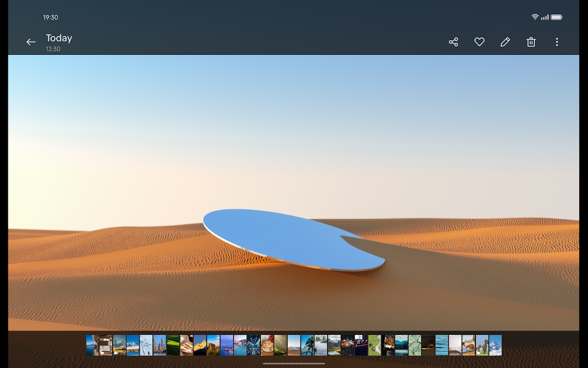
Task: Go back using the arrow icon
Action: tap(31, 42)
